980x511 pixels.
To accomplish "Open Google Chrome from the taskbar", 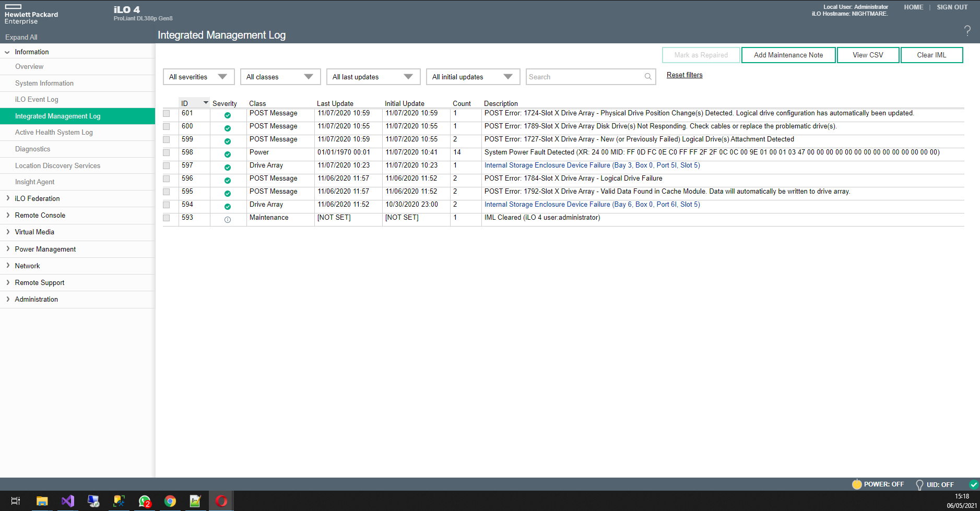I will click(x=170, y=501).
